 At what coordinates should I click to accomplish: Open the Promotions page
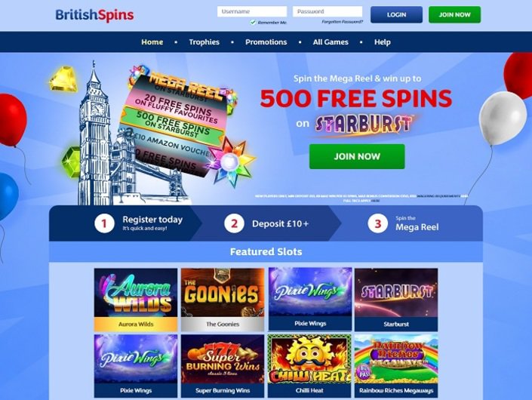pyautogui.click(x=266, y=42)
